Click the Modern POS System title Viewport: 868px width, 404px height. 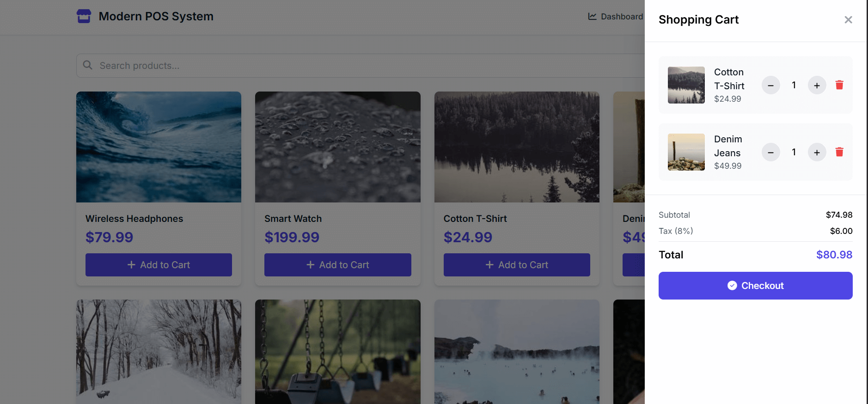coord(156,17)
